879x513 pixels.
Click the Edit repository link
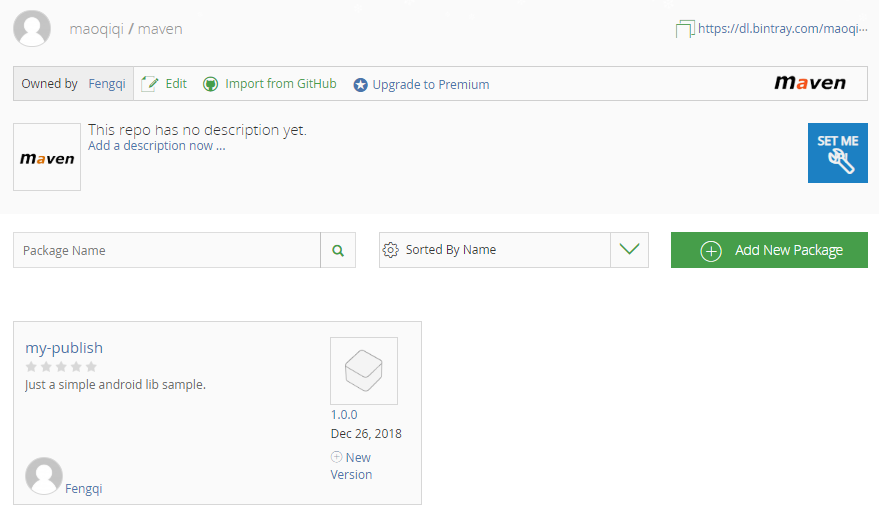(x=176, y=84)
